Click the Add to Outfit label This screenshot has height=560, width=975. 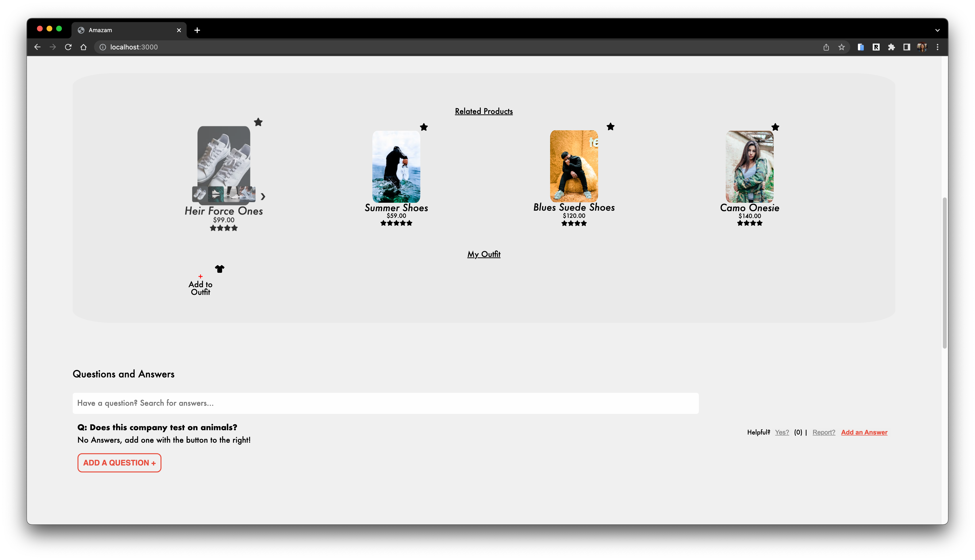click(200, 288)
